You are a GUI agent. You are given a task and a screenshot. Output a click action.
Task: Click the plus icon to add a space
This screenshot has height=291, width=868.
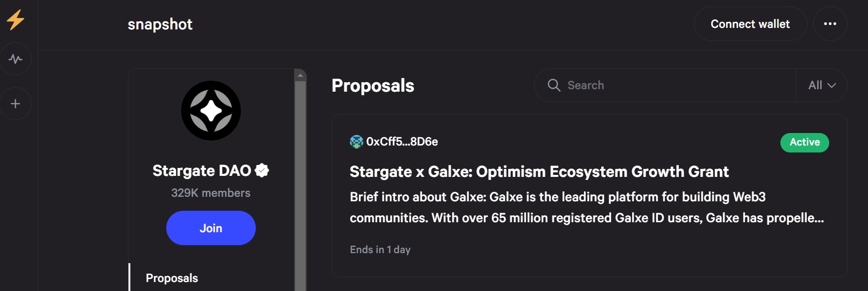[x=15, y=104]
